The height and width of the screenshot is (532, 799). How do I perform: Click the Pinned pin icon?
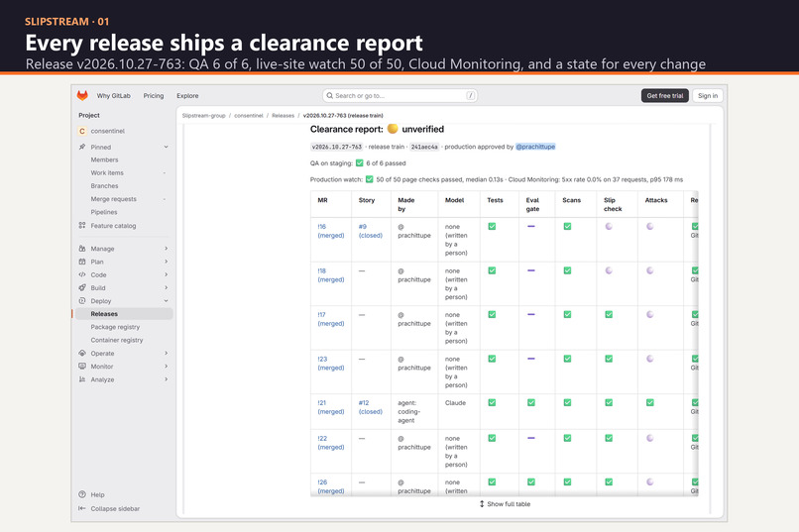click(82, 147)
